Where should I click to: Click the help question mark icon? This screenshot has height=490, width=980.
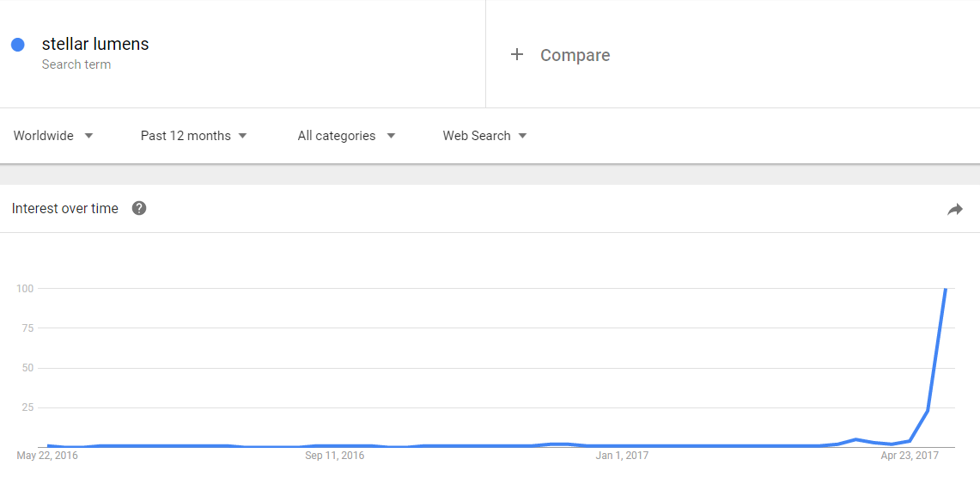[139, 208]
